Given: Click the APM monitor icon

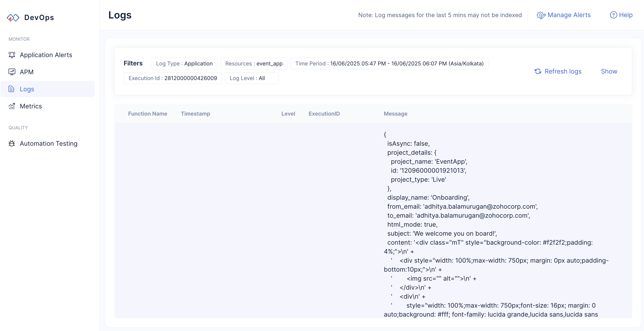Looking at the screenshot, I should pos(12,72).
